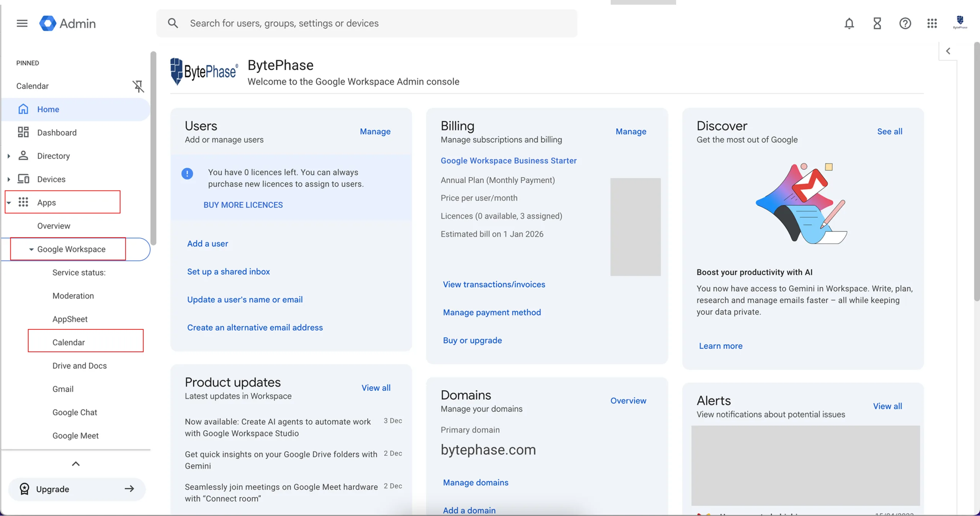Collapse the Apps tree section

[9, 203]
